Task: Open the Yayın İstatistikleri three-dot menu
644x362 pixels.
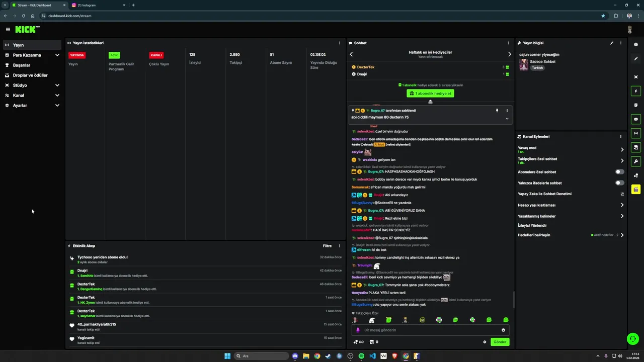Action: [x=340, y=43]
